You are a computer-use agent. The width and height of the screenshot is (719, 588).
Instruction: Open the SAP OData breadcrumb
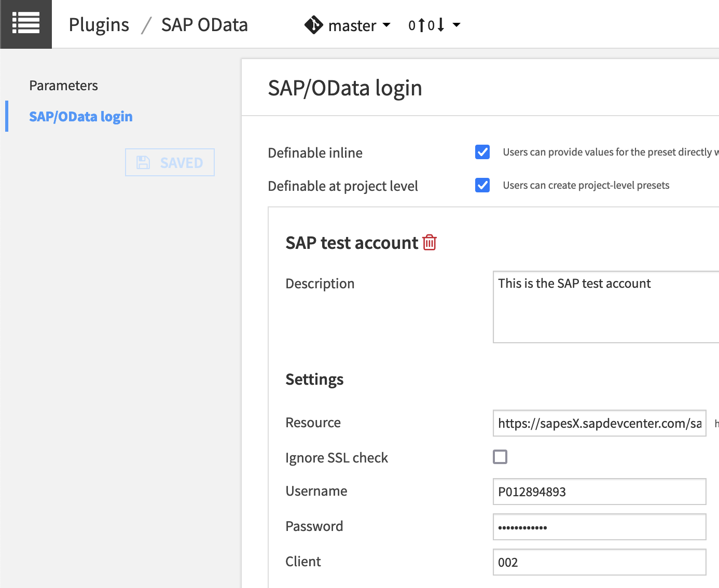[x=204, y=25]
